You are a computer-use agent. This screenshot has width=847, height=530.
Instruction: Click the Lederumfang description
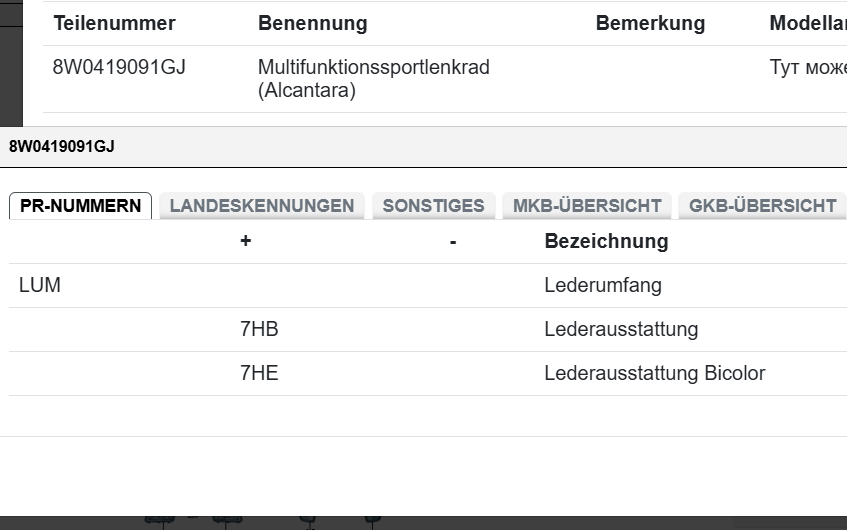coord(603,285)
